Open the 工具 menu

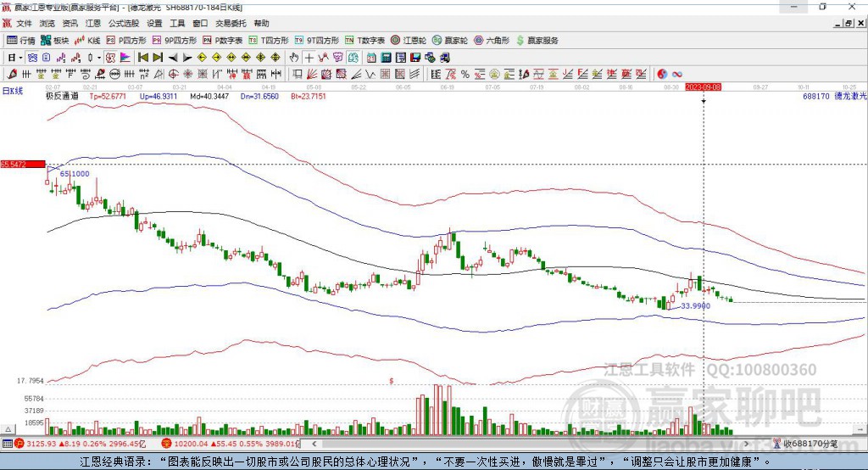point(177,23)
